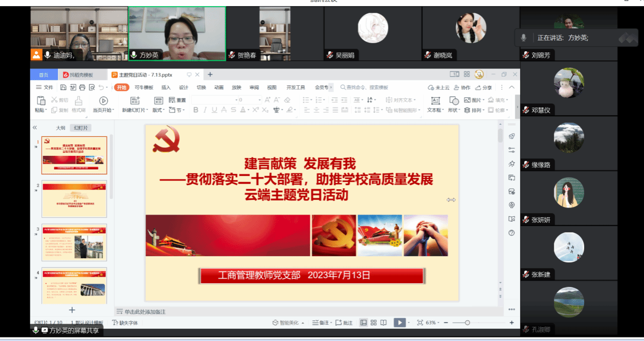The height and width of the screenshot is (341, 644).
Task: Click the zoom slider in the status bar
Action: click(x=467, y=323)
